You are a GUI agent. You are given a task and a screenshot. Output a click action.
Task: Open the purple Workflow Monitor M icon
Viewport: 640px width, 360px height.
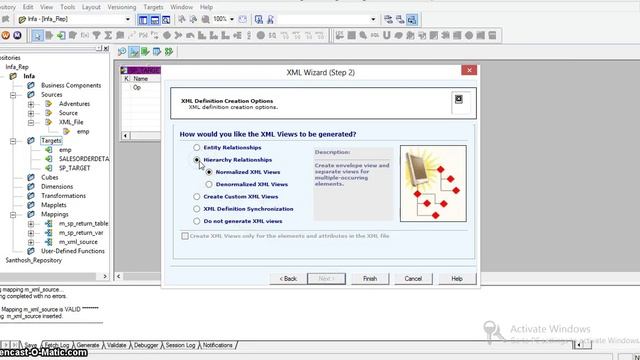coord(17,36)
